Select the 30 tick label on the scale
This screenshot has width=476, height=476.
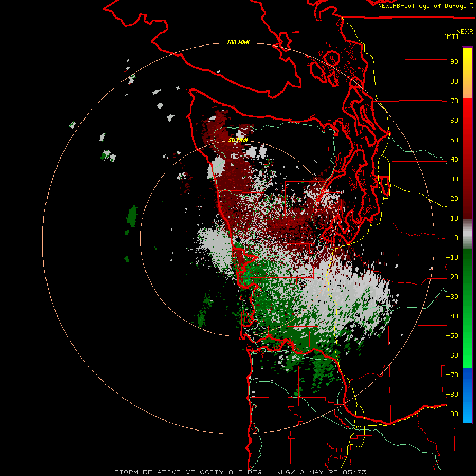(x=454, y=179)
